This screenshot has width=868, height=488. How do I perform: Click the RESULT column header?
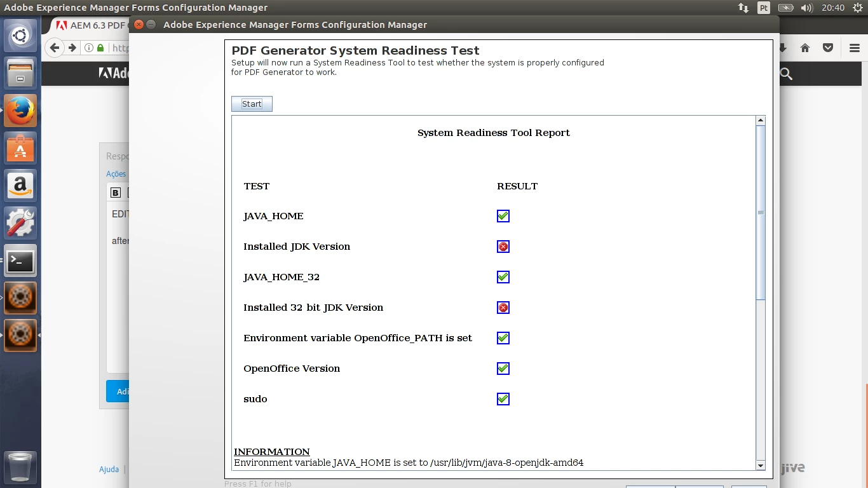click(517, 186)
